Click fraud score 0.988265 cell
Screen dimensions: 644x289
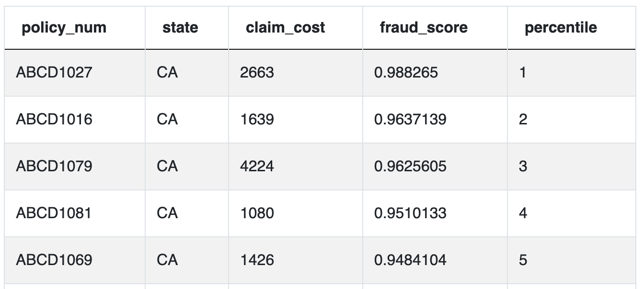click(435, 73)
